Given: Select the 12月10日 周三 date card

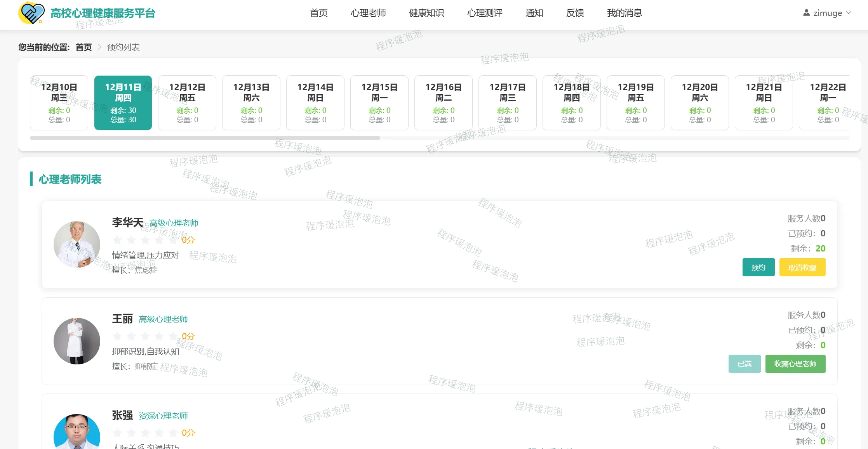Looking at the screenshot, I should click(59, 103).
